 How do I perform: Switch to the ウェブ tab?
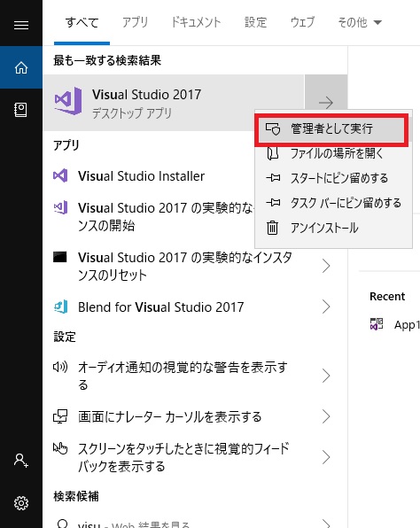[x=302, y=22]
